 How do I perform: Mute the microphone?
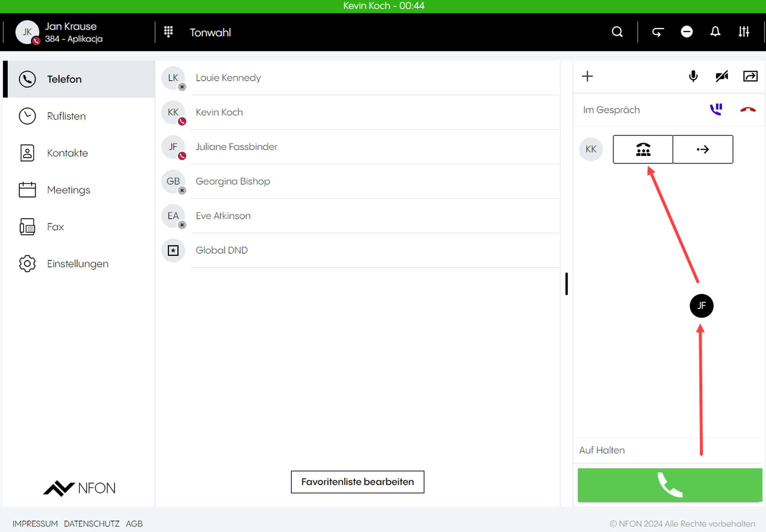tap(693, 76)
